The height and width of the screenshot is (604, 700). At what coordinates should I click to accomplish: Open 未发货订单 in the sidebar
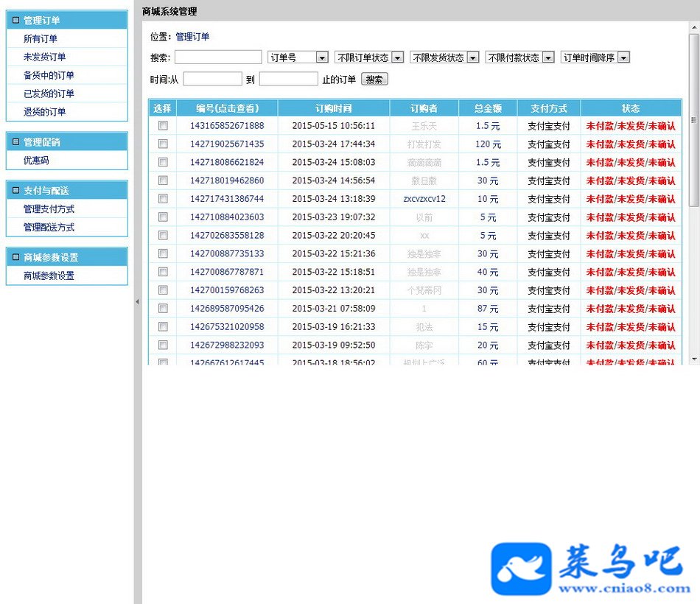pos(45,57)
